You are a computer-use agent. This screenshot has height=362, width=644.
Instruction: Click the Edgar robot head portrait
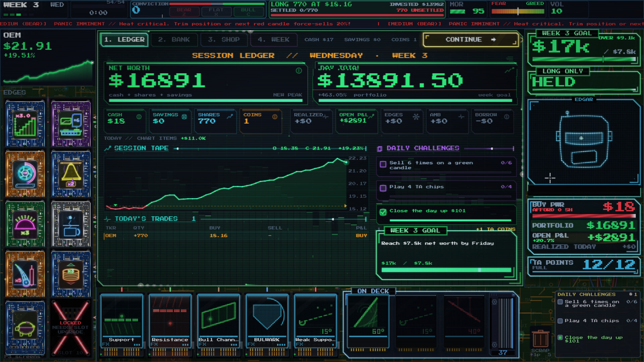pos(584,140)
